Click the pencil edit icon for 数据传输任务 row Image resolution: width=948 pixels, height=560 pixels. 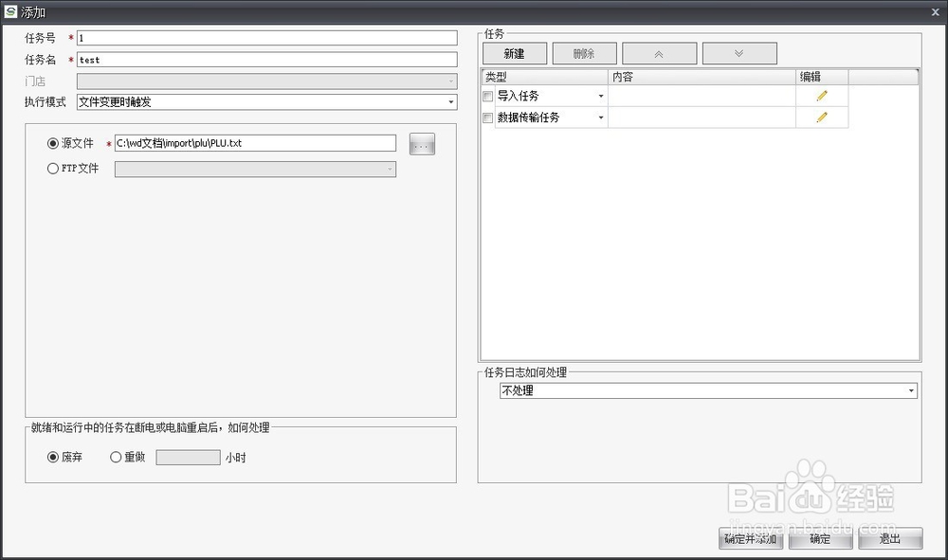822,117
